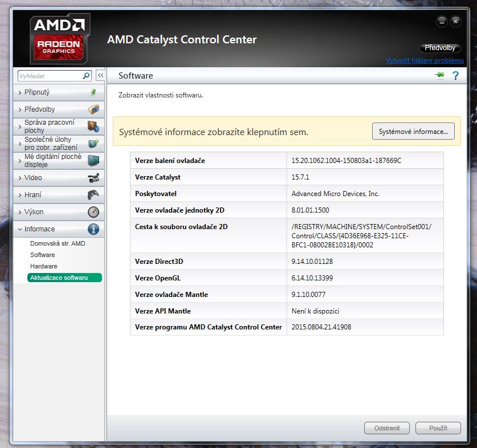This screenshot has height=448, width=477.
Task: Click the magnifier icon in search box
Action: [x=86, y=75]
